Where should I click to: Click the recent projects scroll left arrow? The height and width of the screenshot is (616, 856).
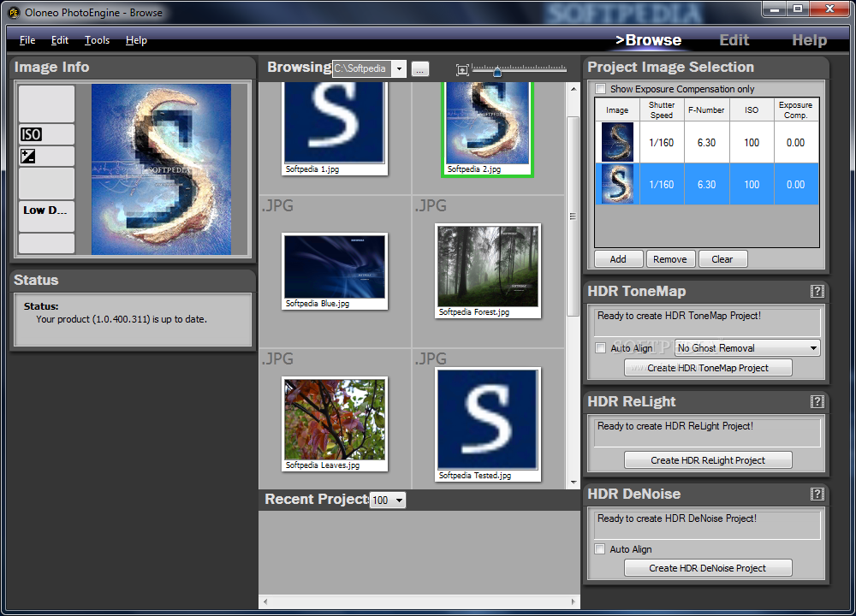265,601
